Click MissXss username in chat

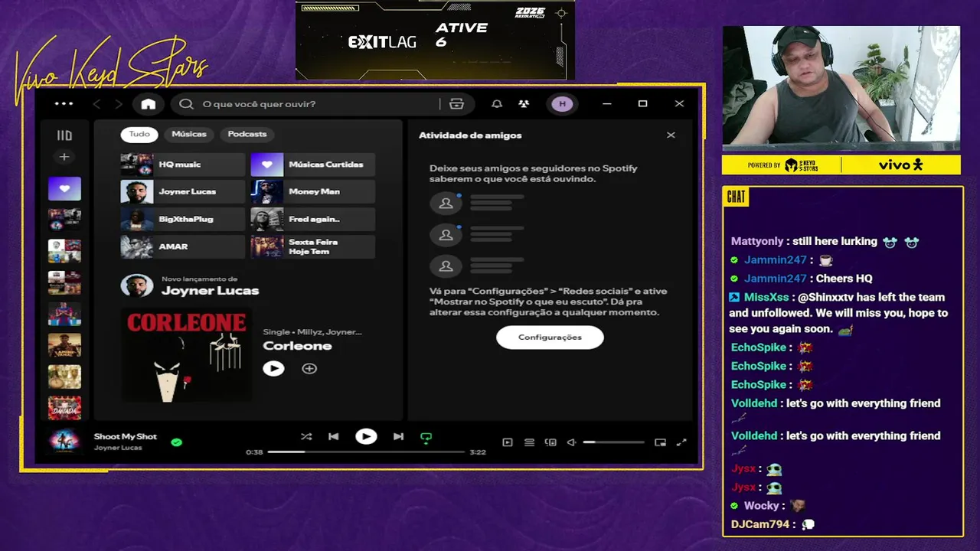click(766, 297)
